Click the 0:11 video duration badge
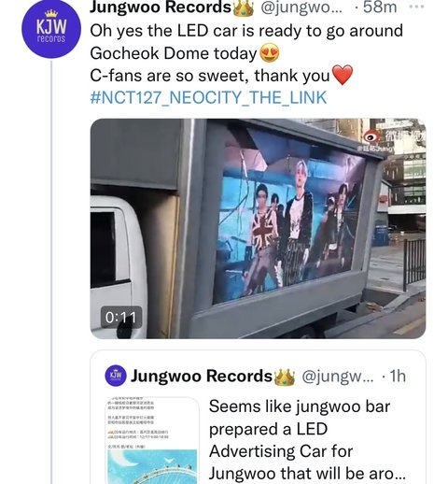Viewport: 448px width, 484px height. pyautogui.click(x=121, y=318)
